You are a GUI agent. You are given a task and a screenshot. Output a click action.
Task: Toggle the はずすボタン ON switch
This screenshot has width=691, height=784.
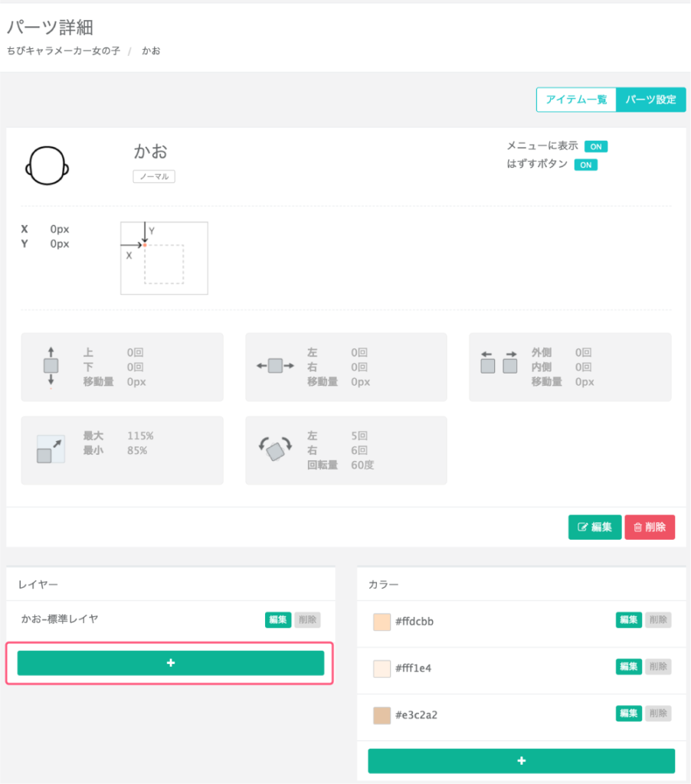(x=585, y=165)
